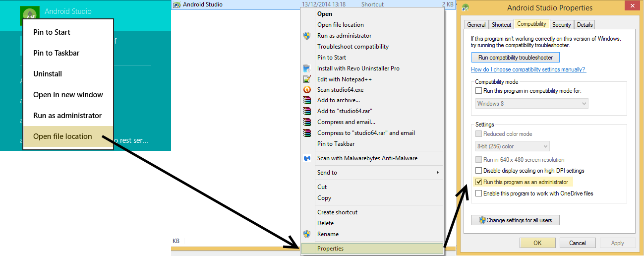Untick Run this program as an administrator
The image size is (644, 256).
click(x=478, y=182)
